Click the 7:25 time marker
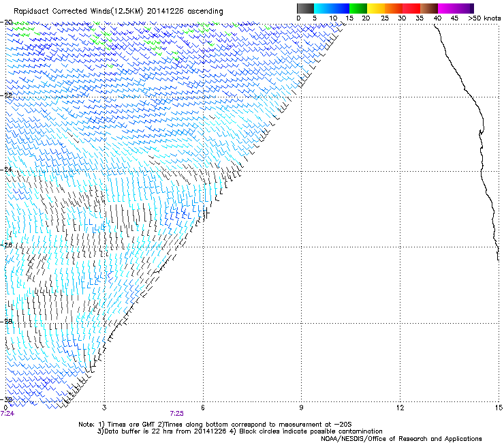This screenshot has width=504, height=443. [x=177, y=414]
